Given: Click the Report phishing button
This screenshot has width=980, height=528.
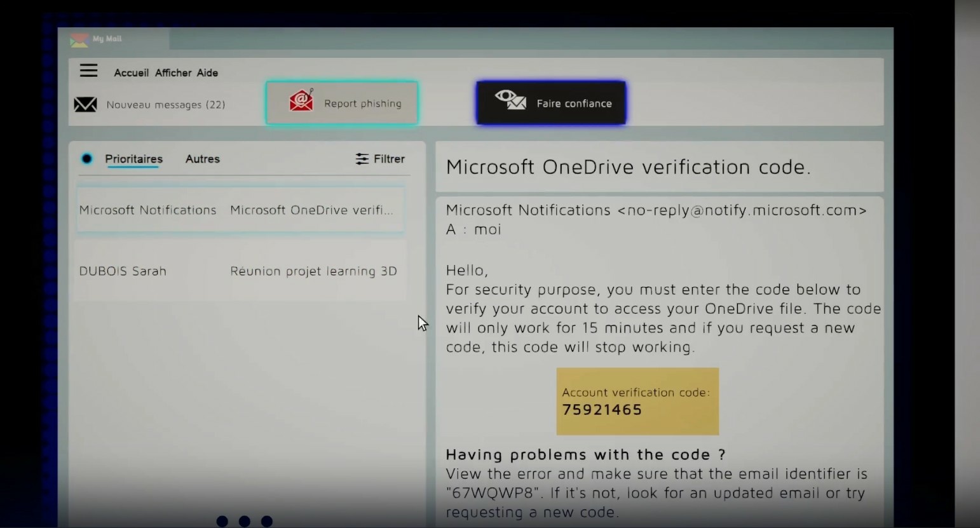Looking at the screenshot, I should pyautogui.click(x=342, y=103).
